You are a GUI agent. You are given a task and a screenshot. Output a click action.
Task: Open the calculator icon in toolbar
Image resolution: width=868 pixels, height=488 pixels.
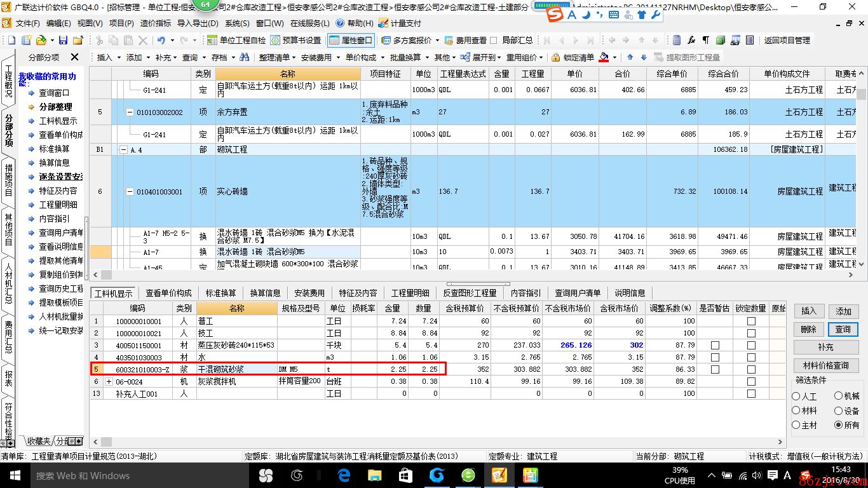coord(677,40)
